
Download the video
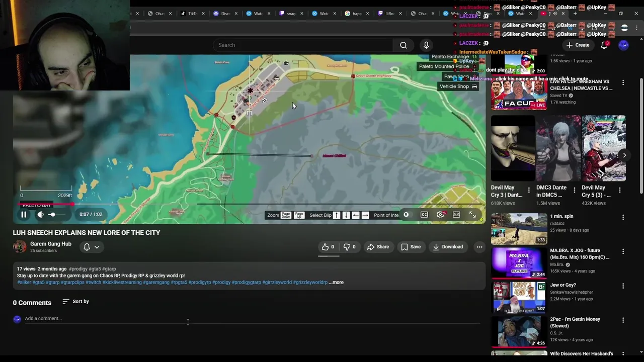click(448, 247)
